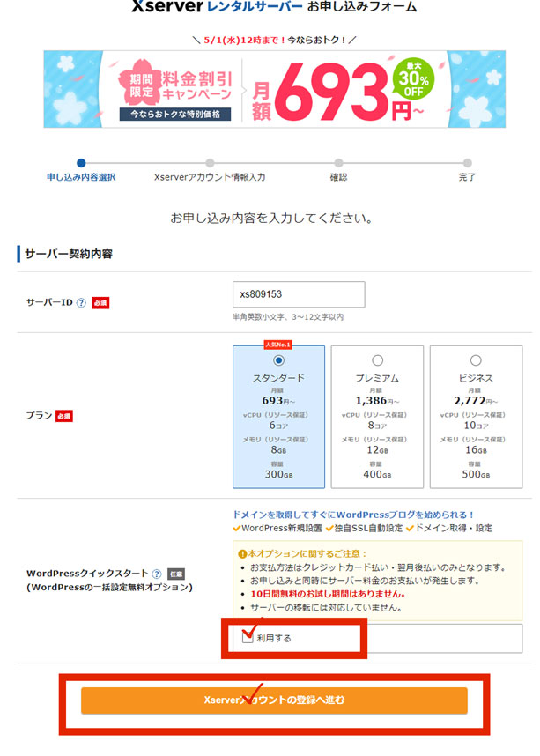Viewport: 540px width, 756px height.
Task: Click the 完了 step circle
Action: click(x=467, y=162)
